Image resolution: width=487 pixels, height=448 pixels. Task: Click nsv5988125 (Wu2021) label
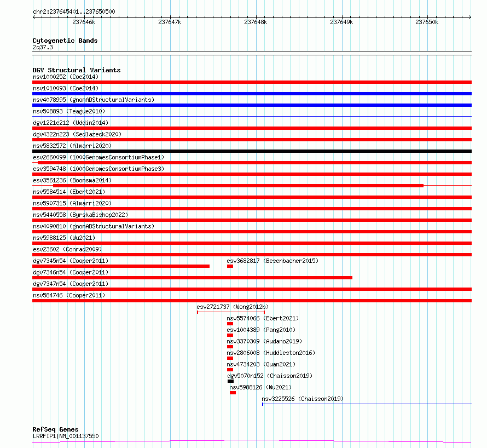[x=64, y=238]
